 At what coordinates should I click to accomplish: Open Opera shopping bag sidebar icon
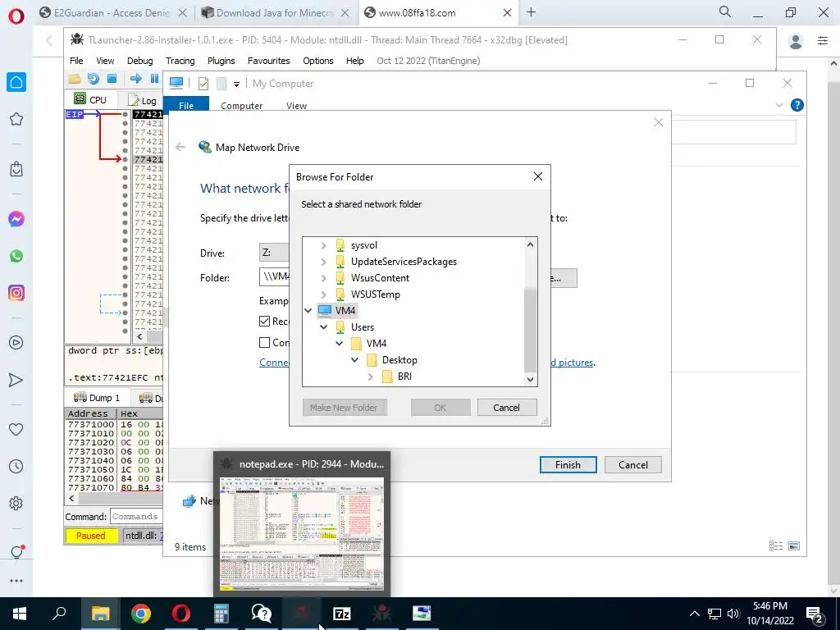(x=16, y=169)
